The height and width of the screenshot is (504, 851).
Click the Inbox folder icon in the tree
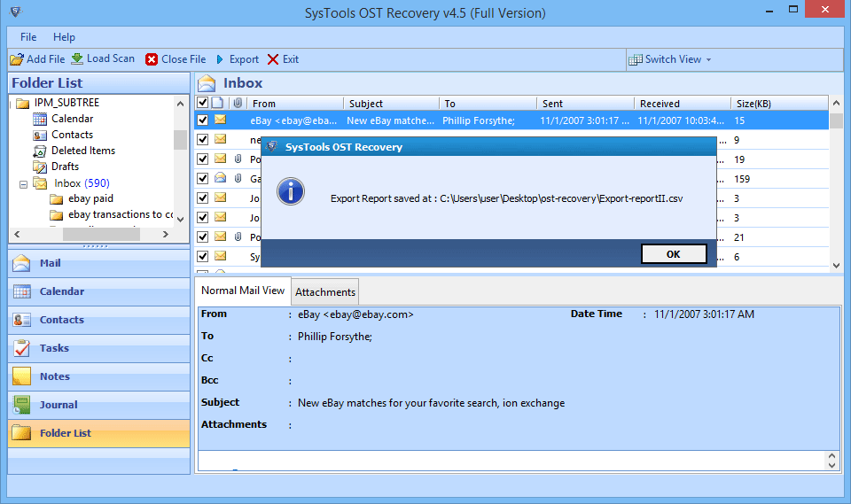(40, 182)
